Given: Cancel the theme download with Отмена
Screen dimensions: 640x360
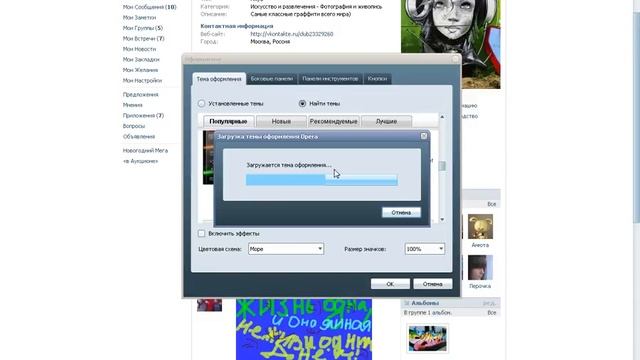Looking at the screenshot, I should click(x=401, y=212).
